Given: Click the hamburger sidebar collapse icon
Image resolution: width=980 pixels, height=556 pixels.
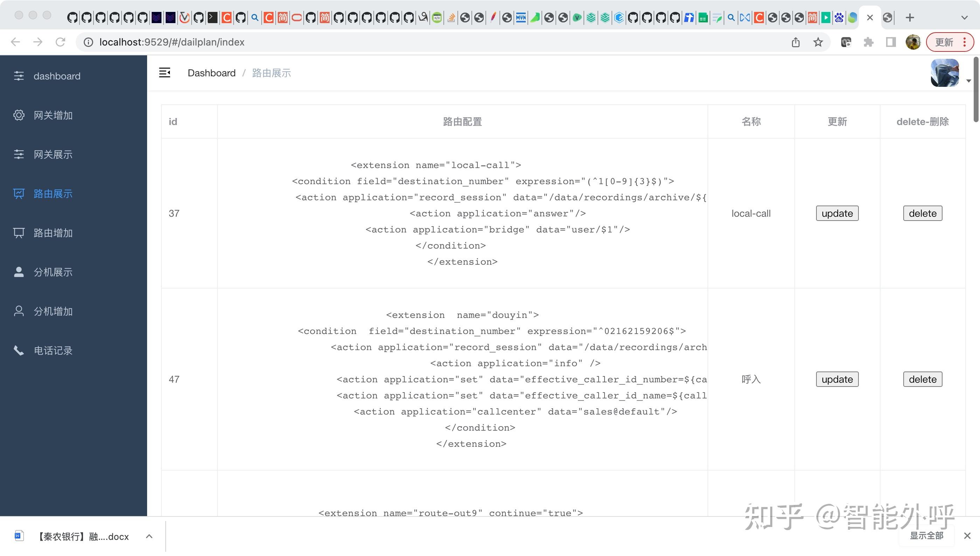Looking at the screenshot, I should 165,72.
